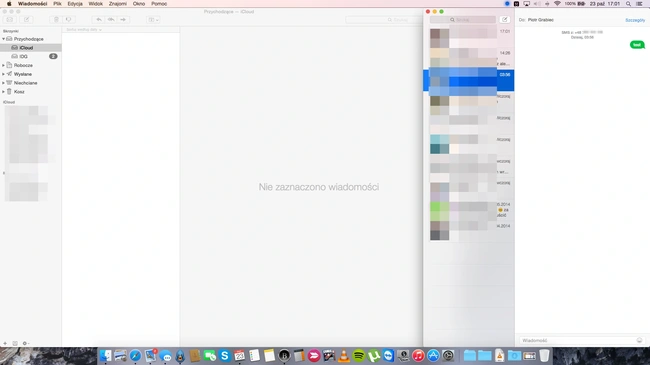
Task: Select the iCloud inbox in Mail sidebar
Action: tap(31, 48)
